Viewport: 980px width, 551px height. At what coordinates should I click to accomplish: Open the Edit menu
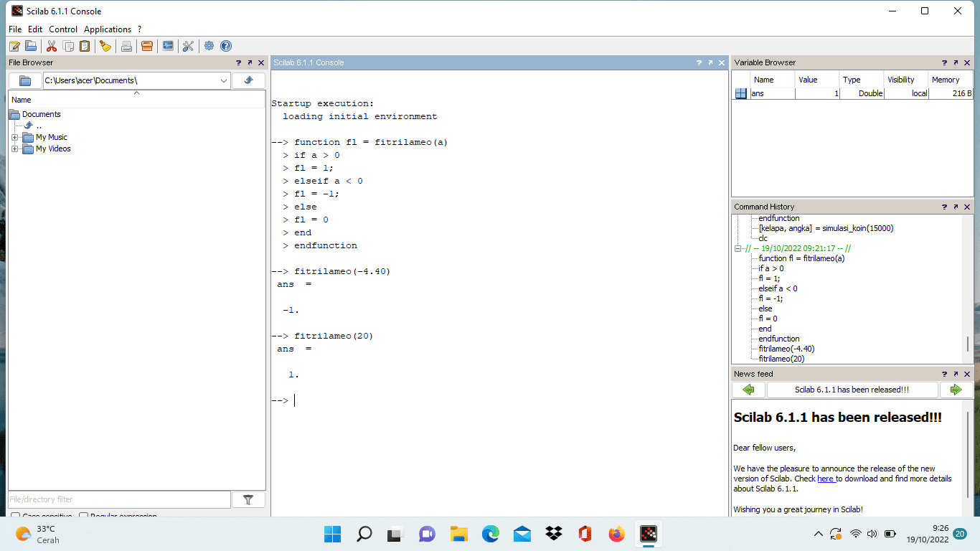35,29
